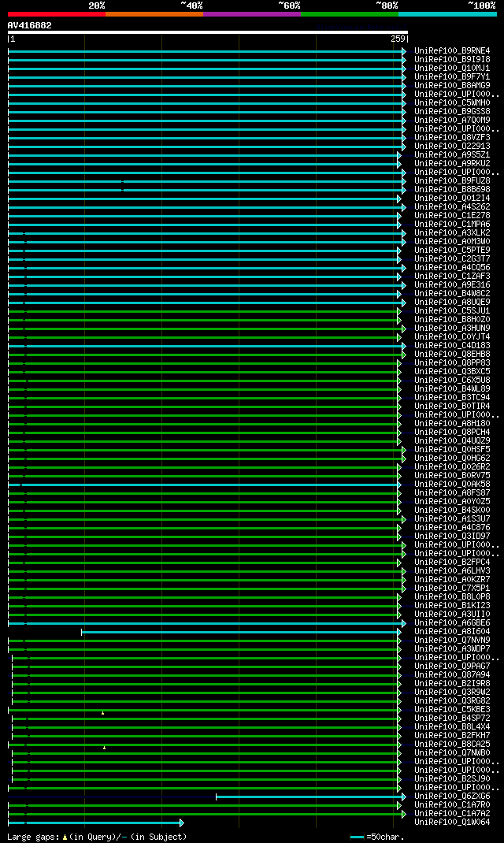Click label UniRef100_A9E316
Screen dimensions: 504x843
[x=452, y=285]
